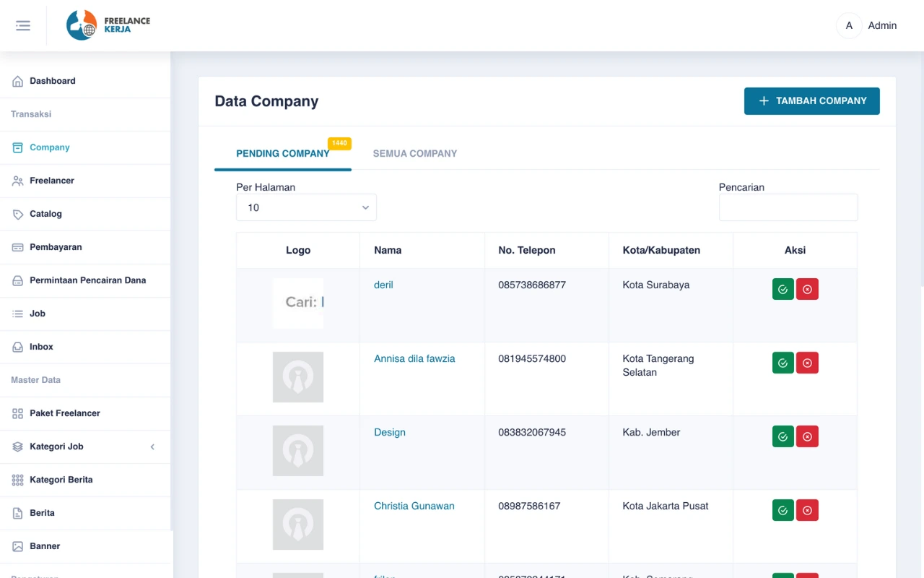Expand the Kategori Job submenu arrow
Viewport: 924px width, 578px height.
[152, 447]
